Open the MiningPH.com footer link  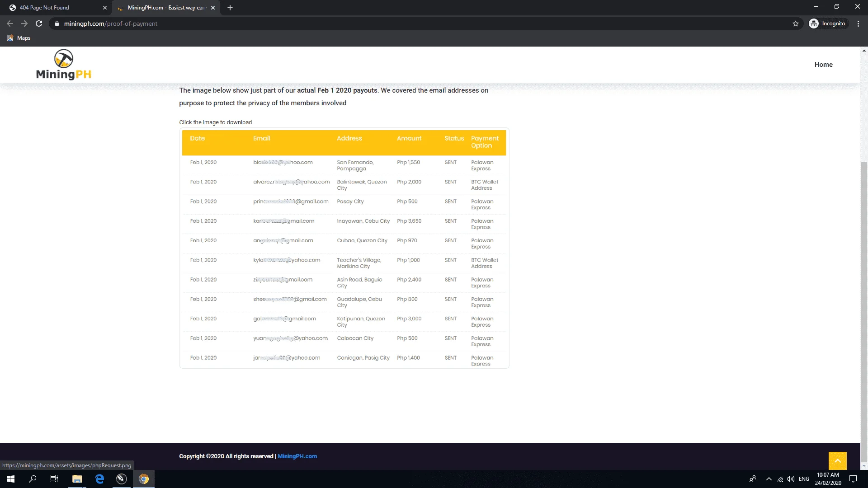[x=297, y=456]
